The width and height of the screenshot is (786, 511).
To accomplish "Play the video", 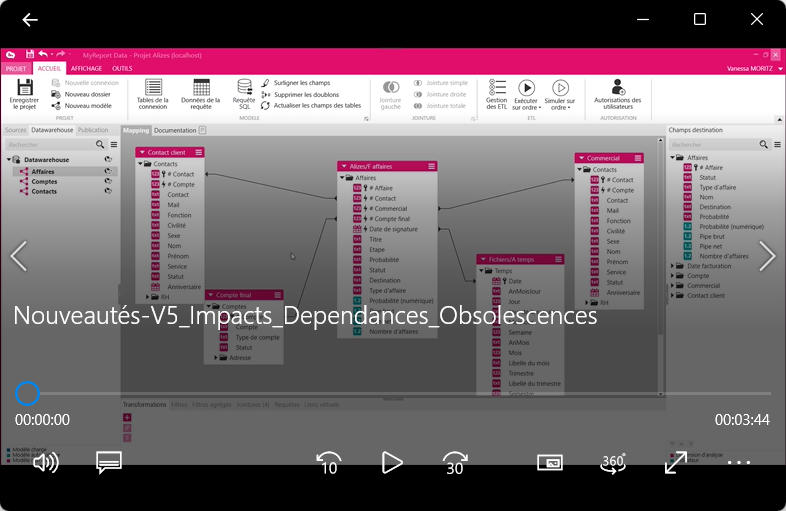I will 392,462.
